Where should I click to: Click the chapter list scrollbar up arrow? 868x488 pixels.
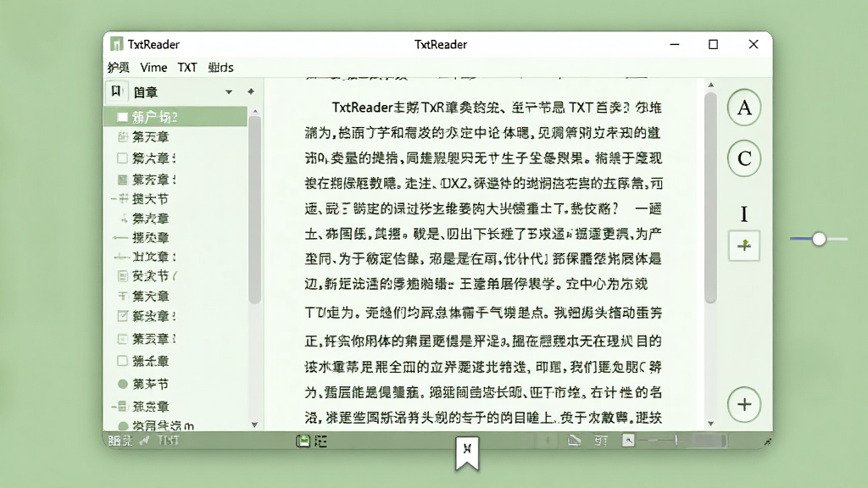point(254,111)
